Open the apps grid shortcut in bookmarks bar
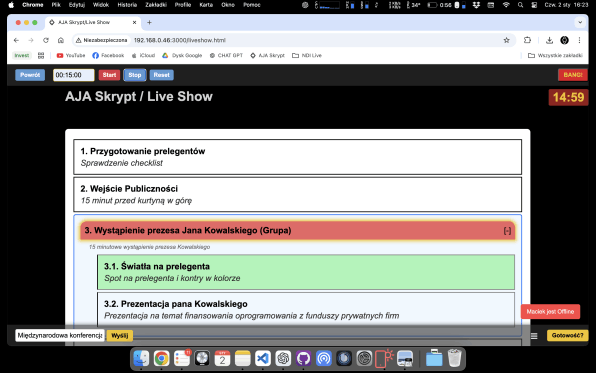The image size is (596, 373). pos(41,56)
